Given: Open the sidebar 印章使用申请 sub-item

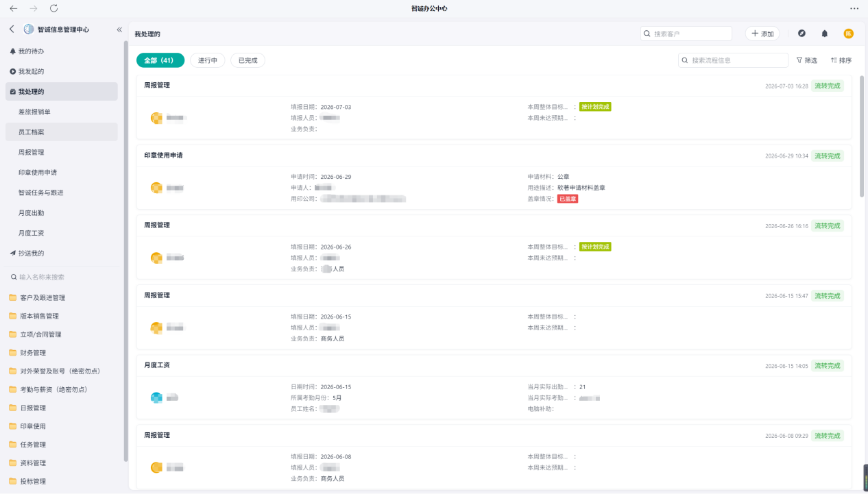Looking at the screenshot, I should 62,173.
